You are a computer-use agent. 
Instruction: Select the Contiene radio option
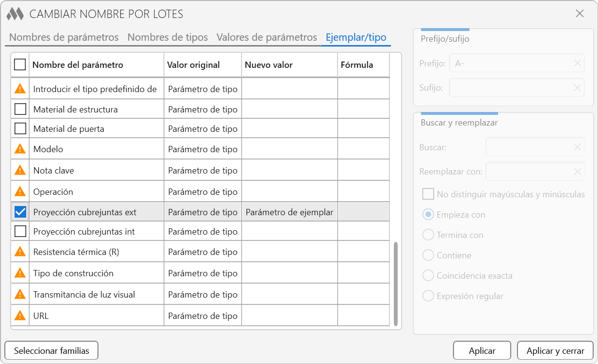[x=428, y=255]
